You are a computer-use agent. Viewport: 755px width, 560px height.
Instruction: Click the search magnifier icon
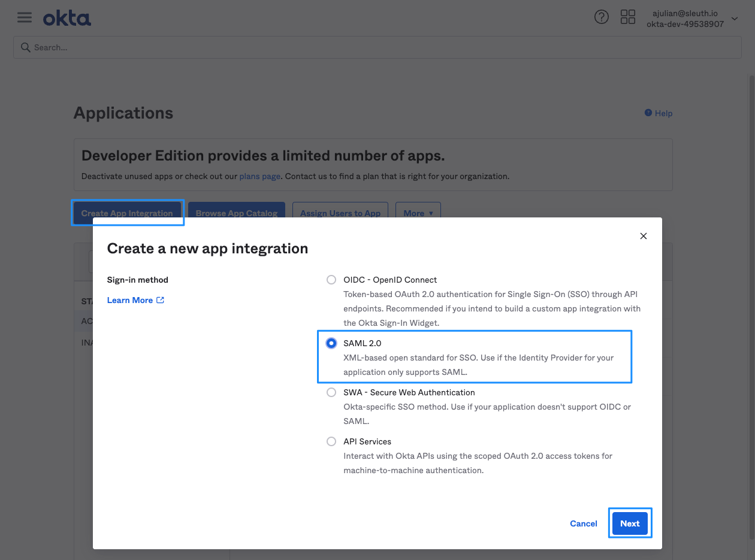[x=25, y=47]
